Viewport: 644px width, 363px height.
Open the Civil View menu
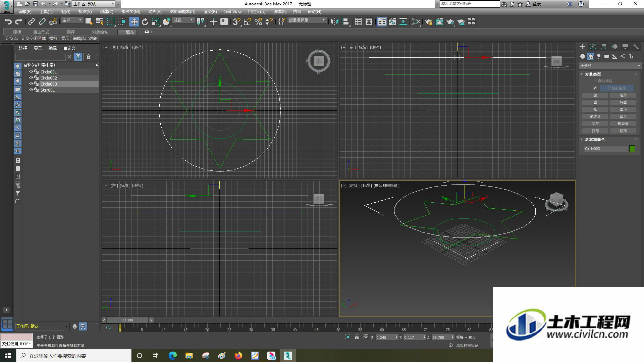[232, 12]
